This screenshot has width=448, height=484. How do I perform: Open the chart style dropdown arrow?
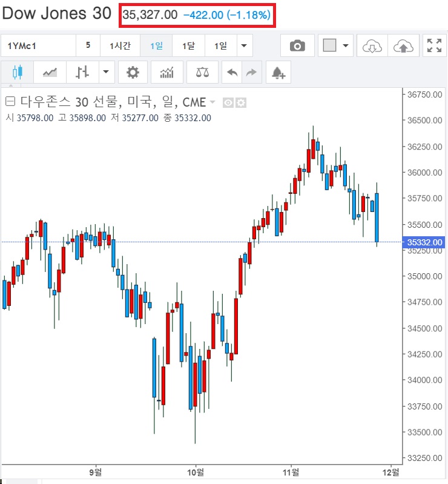106,72
